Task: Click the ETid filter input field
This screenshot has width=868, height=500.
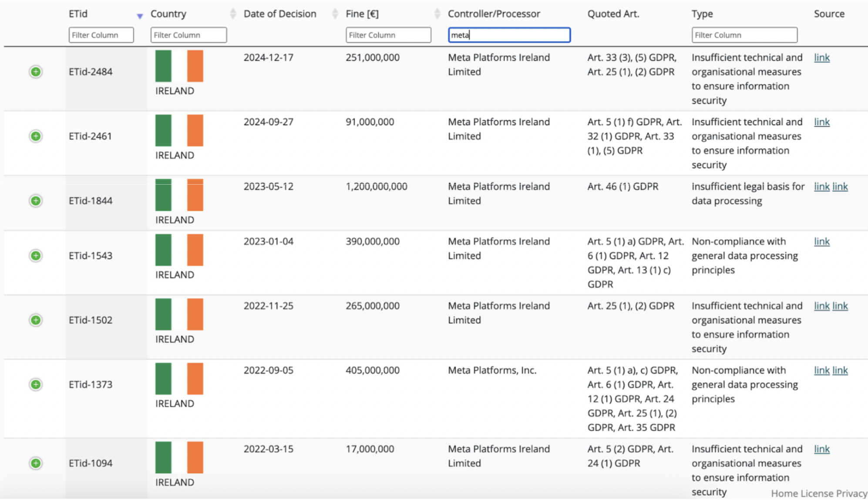Action: coord(101,35)
